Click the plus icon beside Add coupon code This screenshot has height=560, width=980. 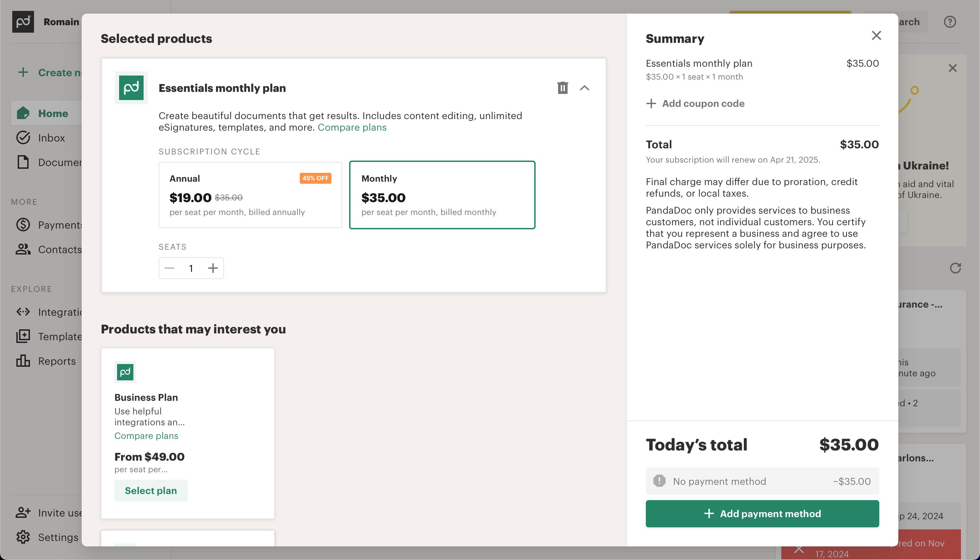pos(651,103)
